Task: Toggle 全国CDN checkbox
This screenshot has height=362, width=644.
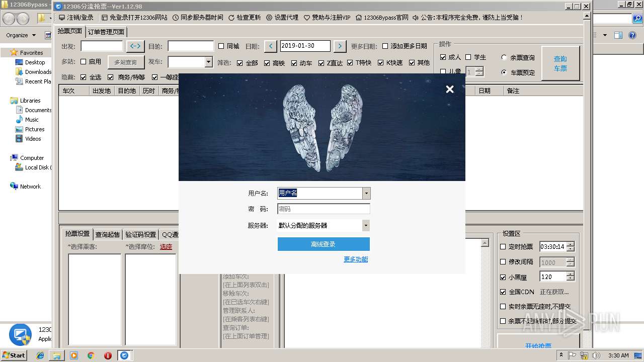Action: pos(517,292)
